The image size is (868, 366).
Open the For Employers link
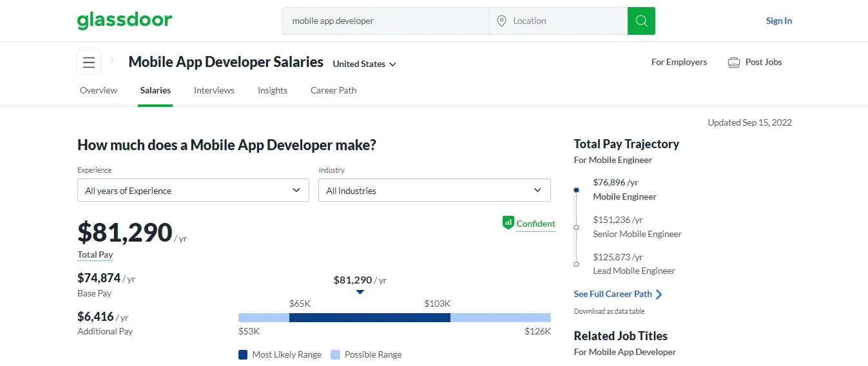[679, 63]
